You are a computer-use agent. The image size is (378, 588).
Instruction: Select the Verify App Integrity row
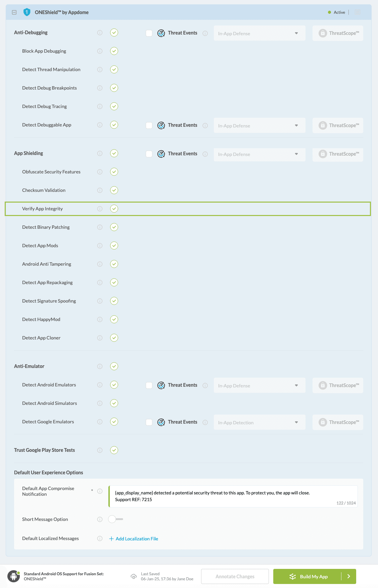tap(43, 208)
